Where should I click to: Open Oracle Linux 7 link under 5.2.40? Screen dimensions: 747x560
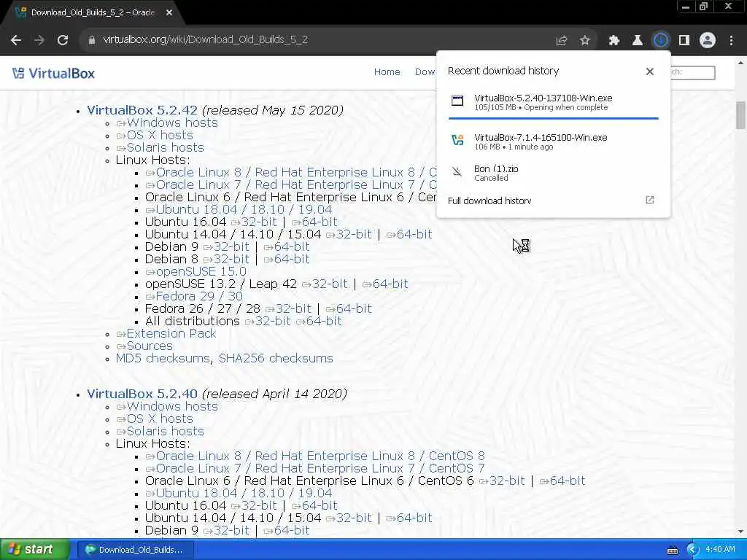point(315,469)
